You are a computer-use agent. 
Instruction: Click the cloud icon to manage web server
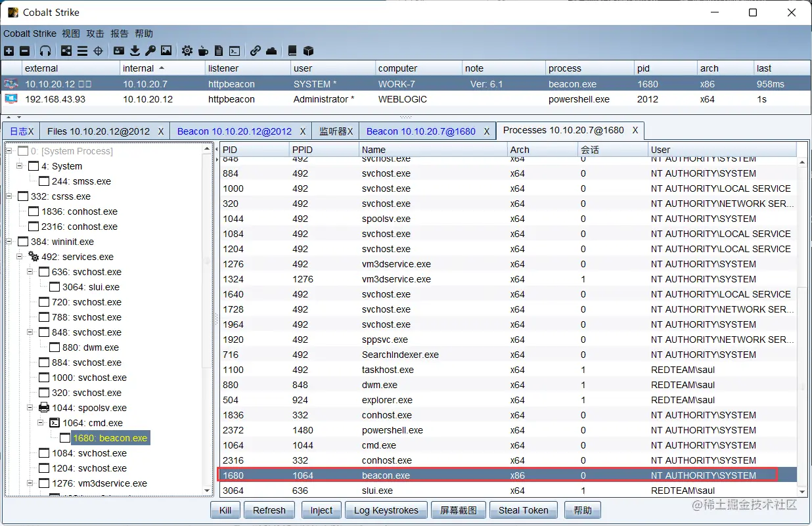click(x=271, y=51)
